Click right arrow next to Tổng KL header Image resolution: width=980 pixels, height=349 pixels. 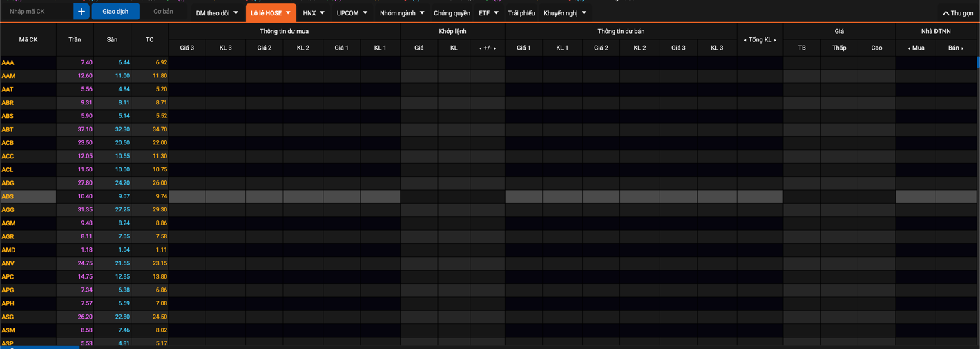click(775, 41)
